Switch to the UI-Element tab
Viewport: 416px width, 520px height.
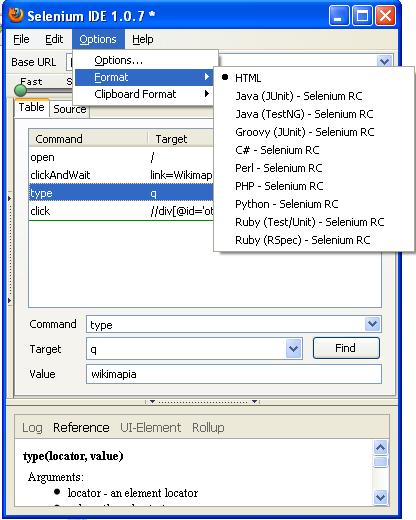click(x=151, y=427)
